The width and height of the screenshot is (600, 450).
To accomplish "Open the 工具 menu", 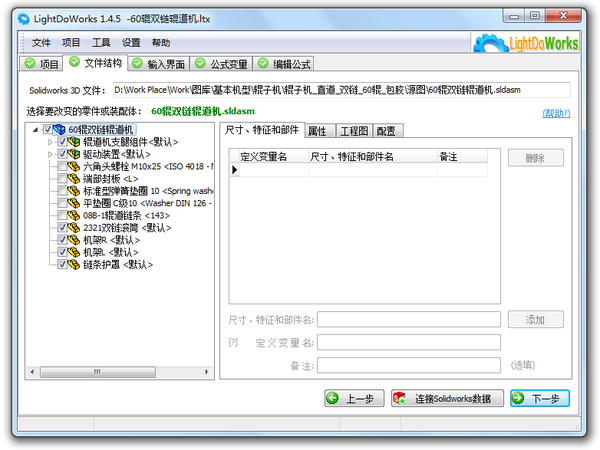I will 101,42.
